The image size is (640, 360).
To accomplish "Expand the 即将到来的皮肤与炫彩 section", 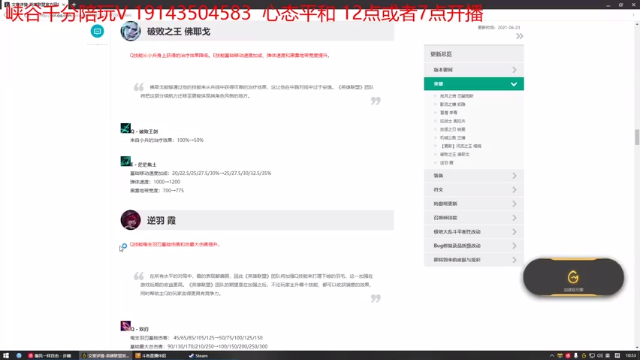I will coord(474,260).
